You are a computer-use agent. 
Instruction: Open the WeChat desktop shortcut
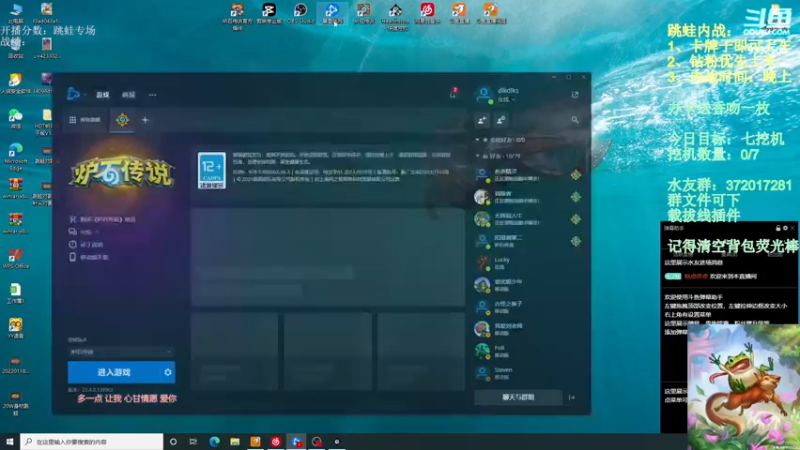point(15,118)
